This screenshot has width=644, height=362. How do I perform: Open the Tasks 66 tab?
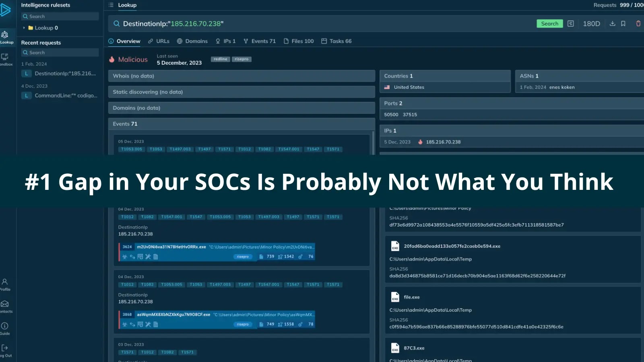coord(336,41)
